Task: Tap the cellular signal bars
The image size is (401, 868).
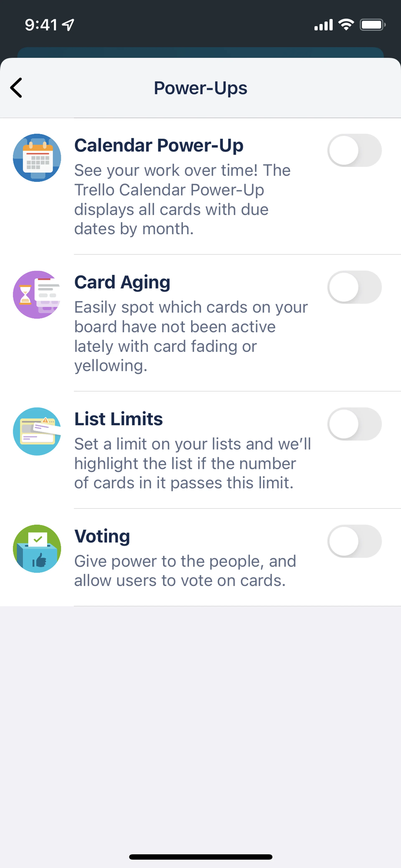Action: (x=323, y=25)
